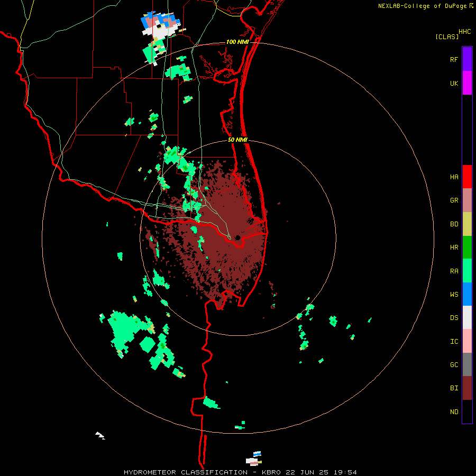476x476 pixels.
Task: Click the ND black legend color block
Action: pyautogui.click(x=467, y=411)
